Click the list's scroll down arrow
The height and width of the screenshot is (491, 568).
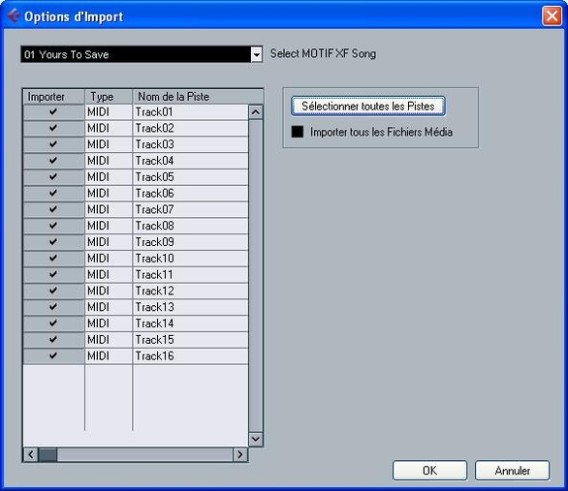coord(255,439)
